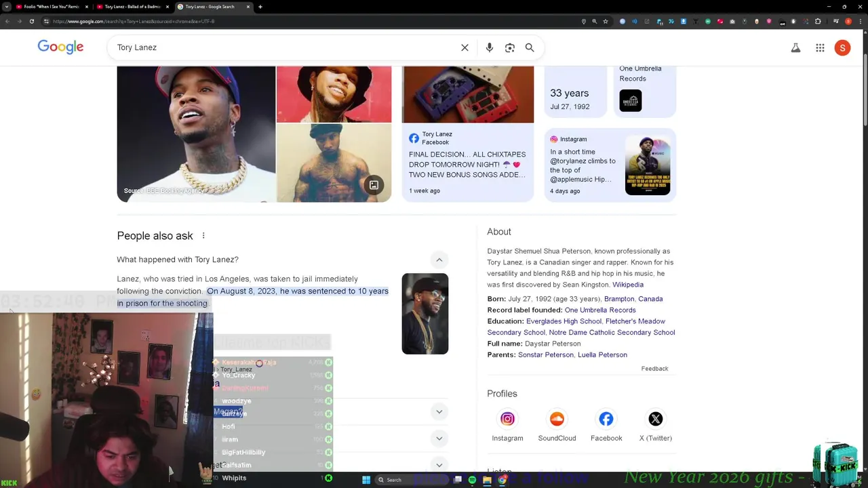Open the Windows Start menu
The image size is (868, 488).
point(366,480)
